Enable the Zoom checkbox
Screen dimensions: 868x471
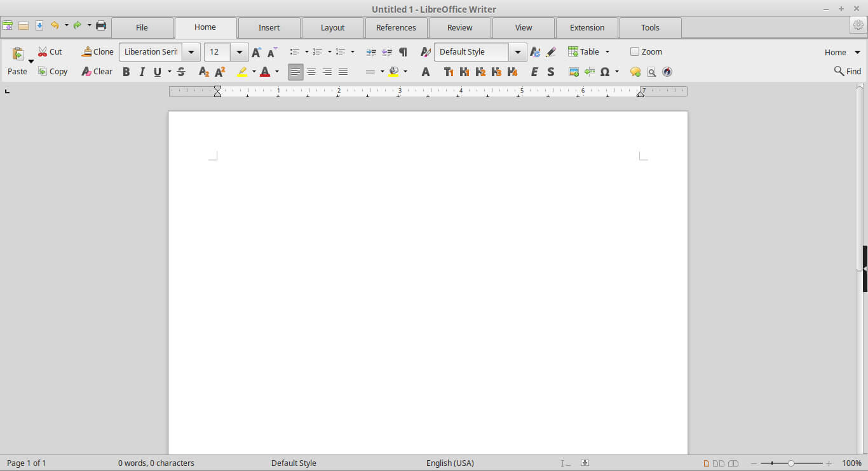(x=635, y=52)
